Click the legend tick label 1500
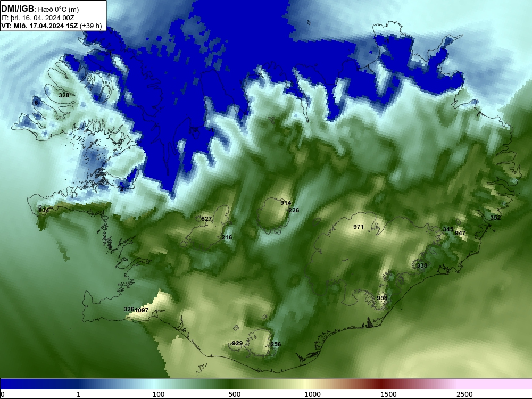The height and width of the screenshot is (399, 532). coord(388,394)
